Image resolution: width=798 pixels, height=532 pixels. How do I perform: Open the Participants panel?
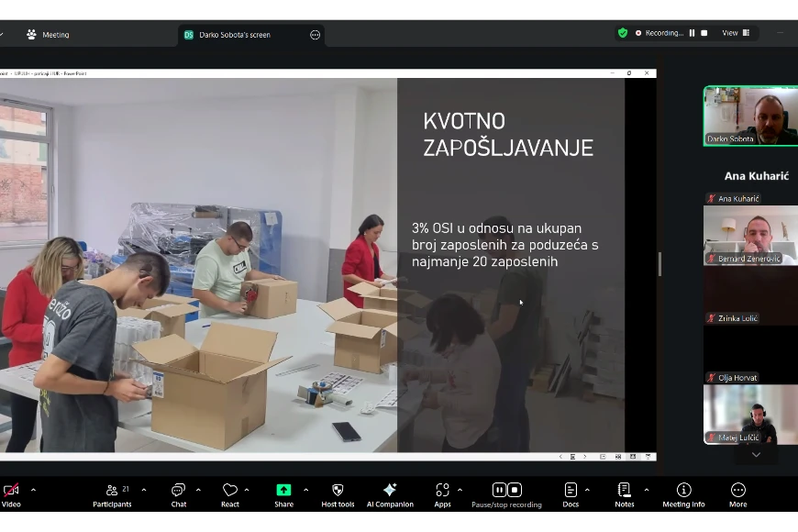click(112, 493)
